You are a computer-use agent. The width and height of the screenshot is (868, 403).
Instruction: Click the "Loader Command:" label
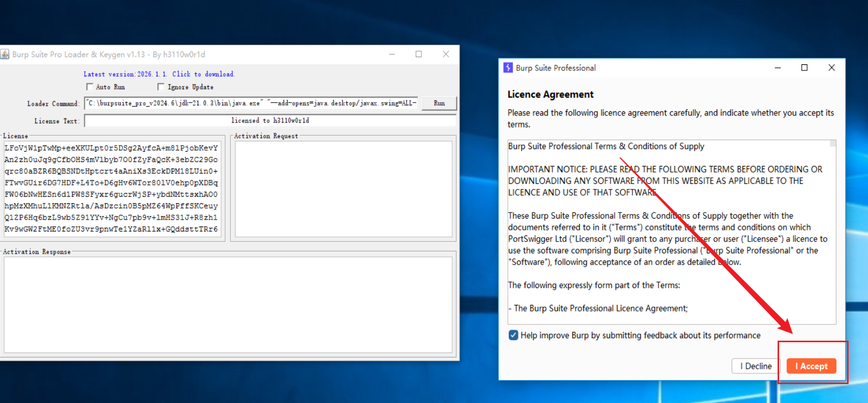tap(53, 104)
